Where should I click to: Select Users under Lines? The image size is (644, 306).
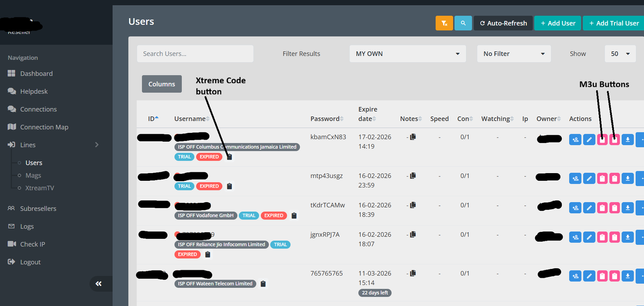coord(34,163)
